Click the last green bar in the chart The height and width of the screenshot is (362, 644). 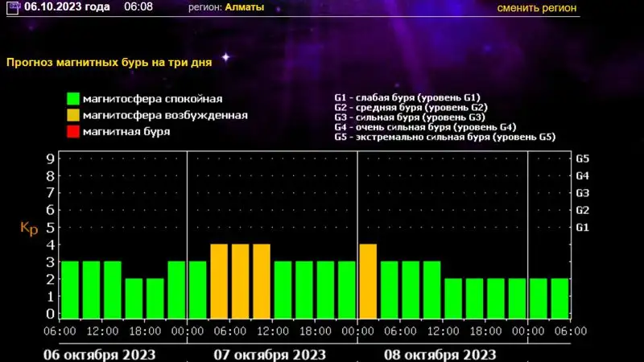point(559,298)
